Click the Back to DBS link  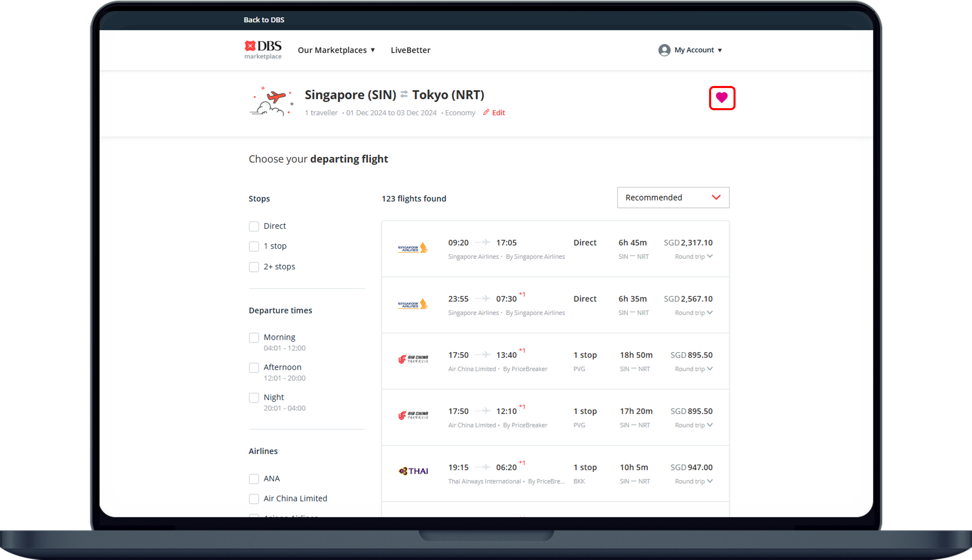tap(264, 20)
